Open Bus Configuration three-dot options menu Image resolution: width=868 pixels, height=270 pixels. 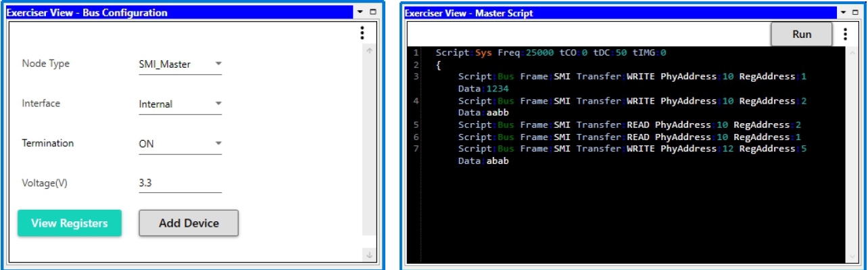coord(362,32)
